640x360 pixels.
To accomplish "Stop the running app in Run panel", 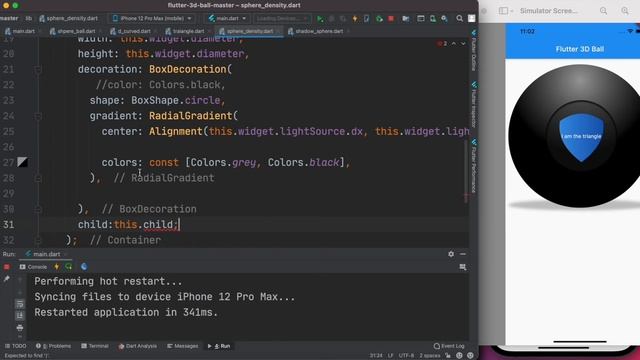I will click(x=7, y=267).
